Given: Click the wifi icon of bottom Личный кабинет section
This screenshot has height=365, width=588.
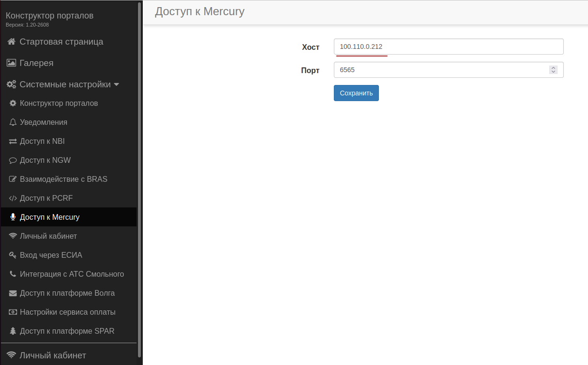Looking at the screenshot, I should [x=11, y=355].
